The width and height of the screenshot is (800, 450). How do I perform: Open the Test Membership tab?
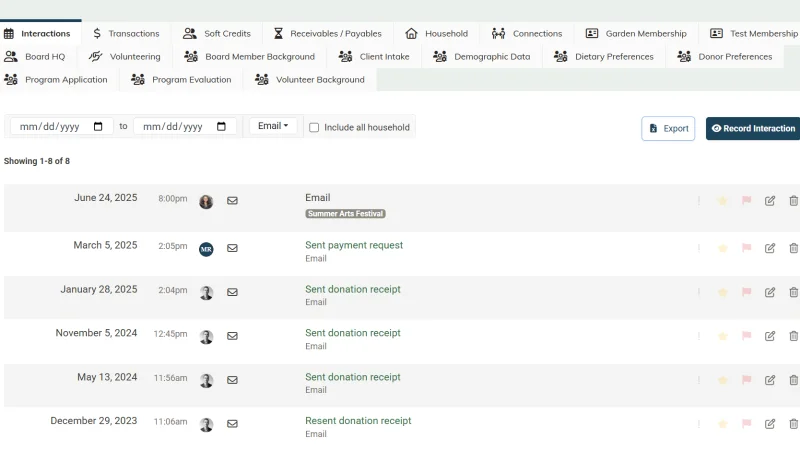tap(754, 34)
